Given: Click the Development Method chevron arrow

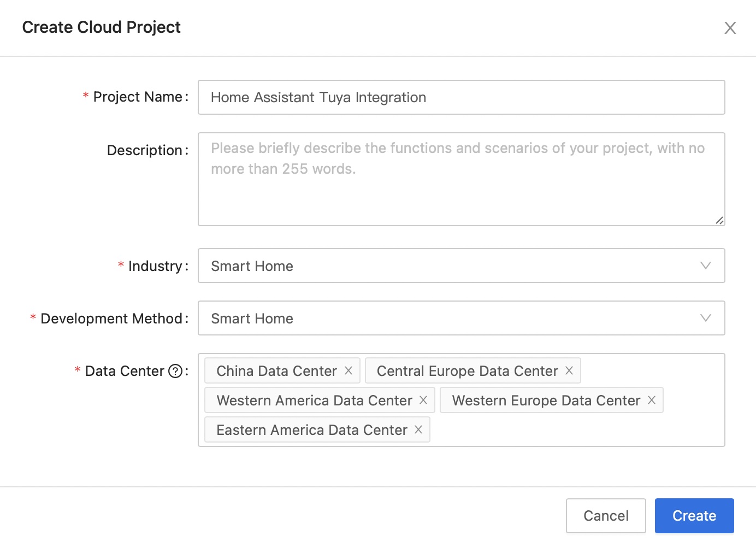Looking at the screenshot, I should 705,318.
